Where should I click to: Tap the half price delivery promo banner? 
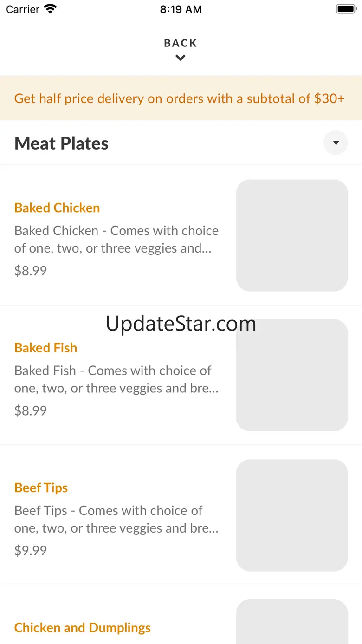(180, 98)
